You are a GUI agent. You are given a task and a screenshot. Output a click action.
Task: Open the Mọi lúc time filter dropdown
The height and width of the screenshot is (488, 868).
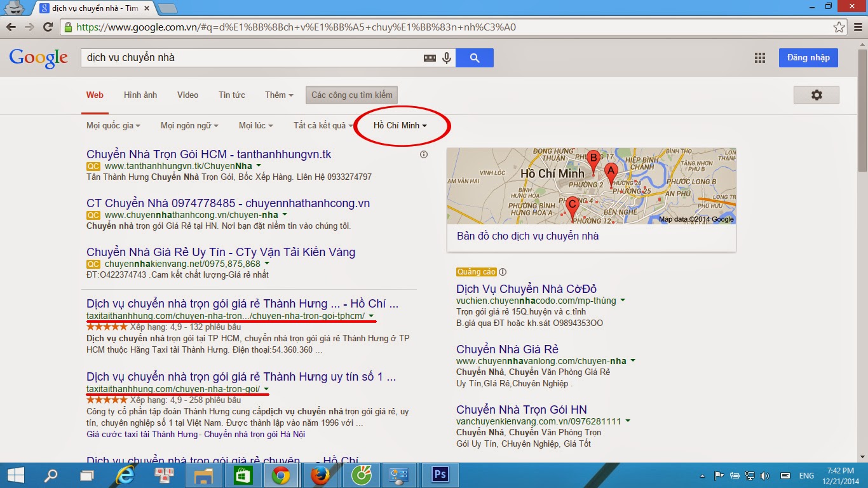tap(256, 126)
